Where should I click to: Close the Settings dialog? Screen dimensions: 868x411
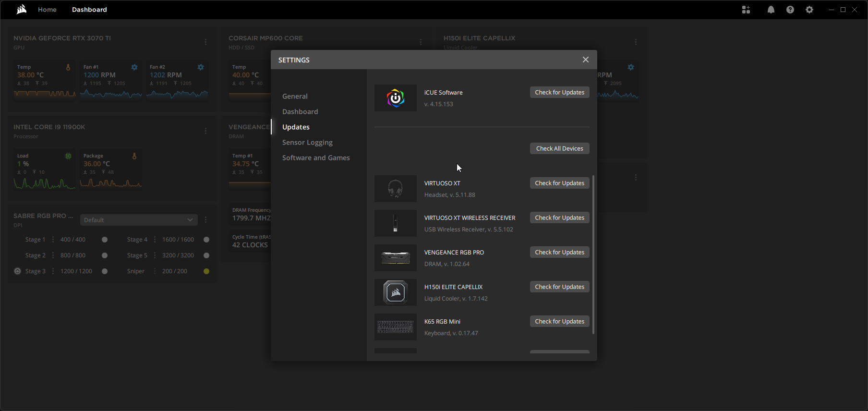pyautogui.click(x=586, y=60)
